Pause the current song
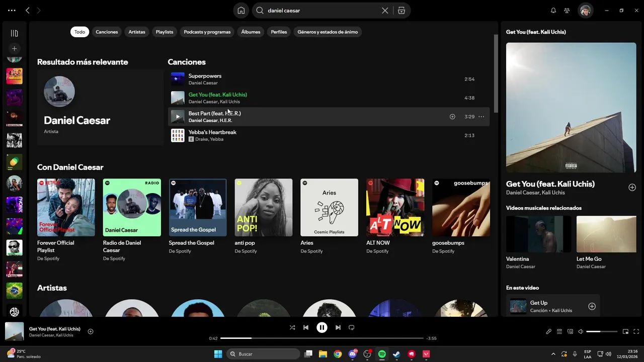Viewport: 644px width, 362px height. click(322, 327)
